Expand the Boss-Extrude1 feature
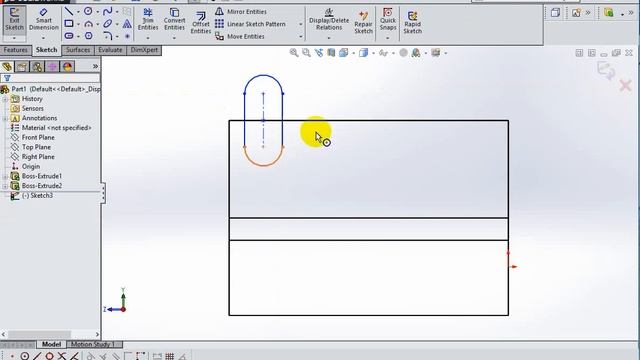The width and height of the screenshot is (640, 360). 5,176
